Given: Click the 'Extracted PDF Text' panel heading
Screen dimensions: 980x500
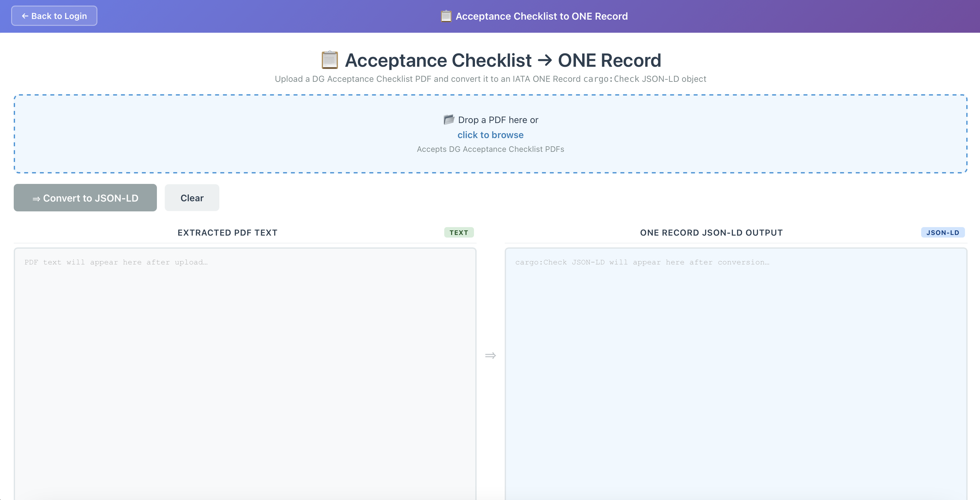Looking at the screenshot, I should 227,233.
